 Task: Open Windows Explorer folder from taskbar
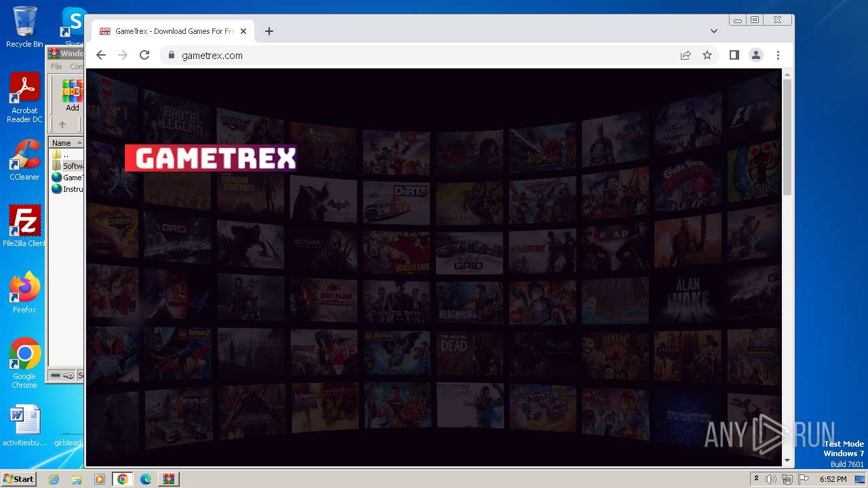tap(77, 479)
